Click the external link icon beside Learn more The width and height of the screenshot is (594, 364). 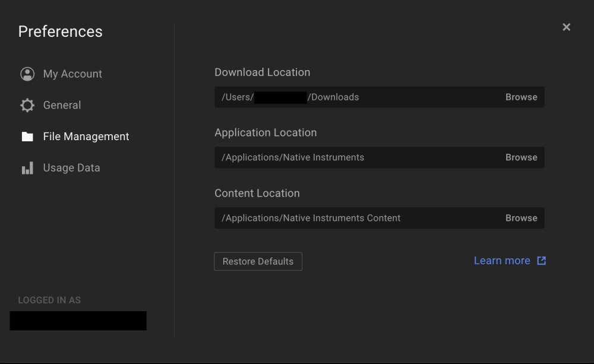[x=542, y=261]
